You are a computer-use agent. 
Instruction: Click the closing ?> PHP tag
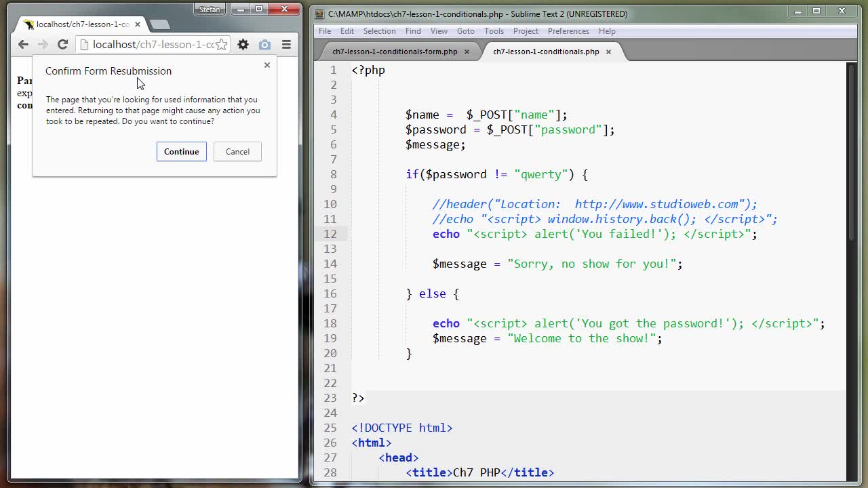358,398
